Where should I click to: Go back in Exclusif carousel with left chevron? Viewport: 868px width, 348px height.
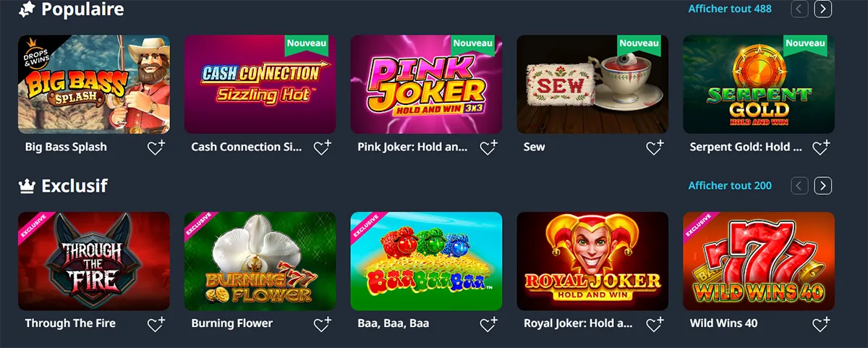pyautogui.click(x=799, y=186)
